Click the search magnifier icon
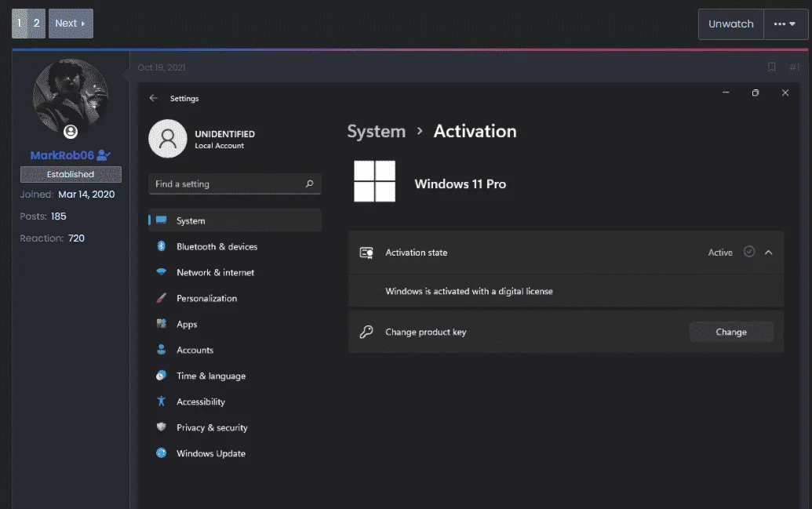This screenshot has height=509, width=812. click(309, 184)
